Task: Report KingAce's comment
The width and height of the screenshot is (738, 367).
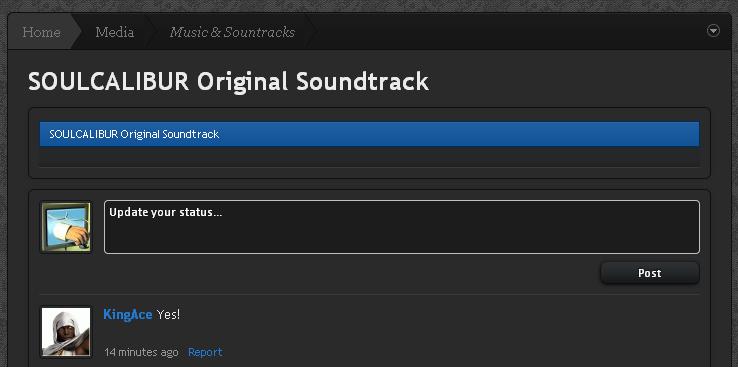Action: tap(205, 352)
